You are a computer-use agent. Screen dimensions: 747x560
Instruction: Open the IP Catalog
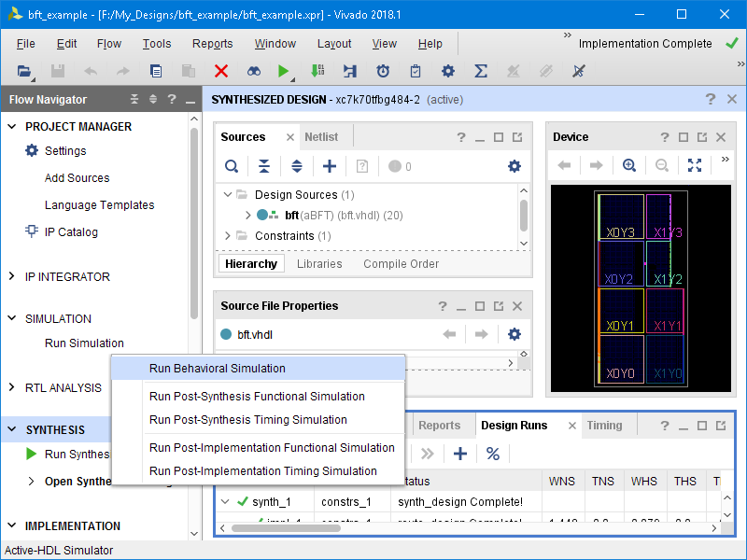[71, 232]
